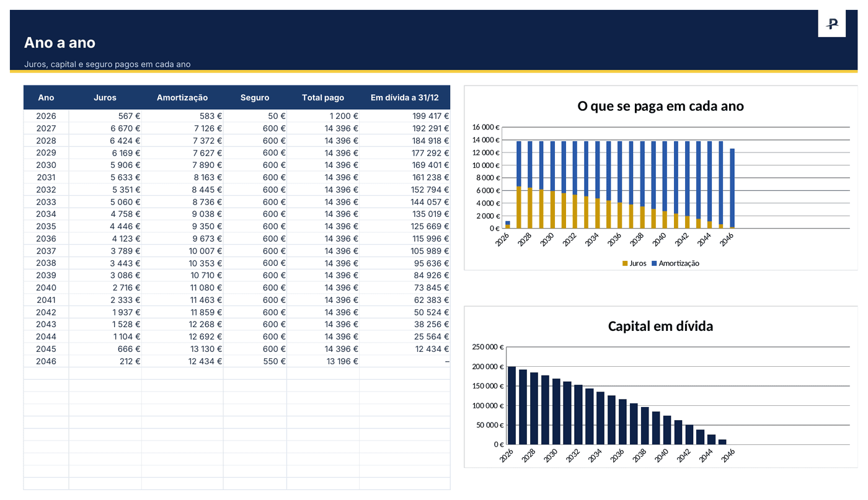Click the '62 383 €' debt cell

(x=404, y=300)
